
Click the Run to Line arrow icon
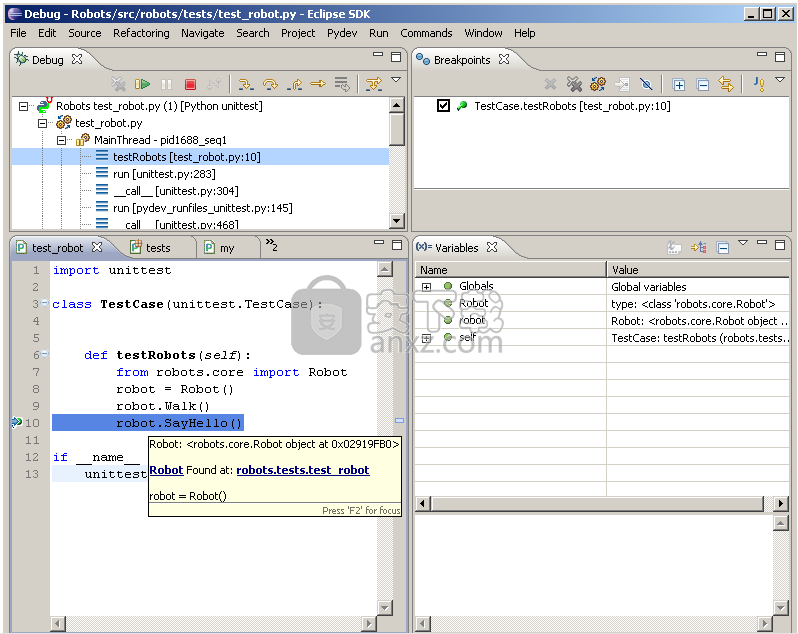pyautogui.click(x=318, y=84)
